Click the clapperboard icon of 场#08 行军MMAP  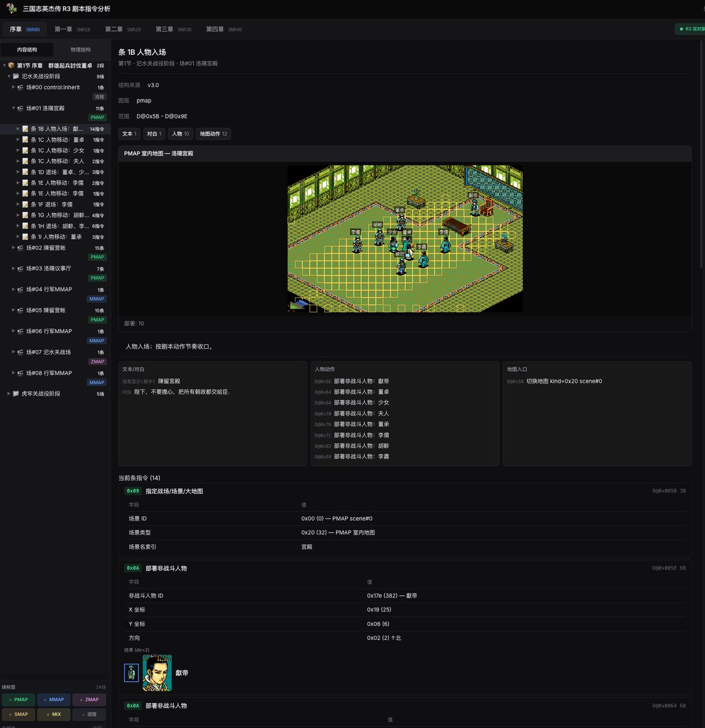[21, 373]
